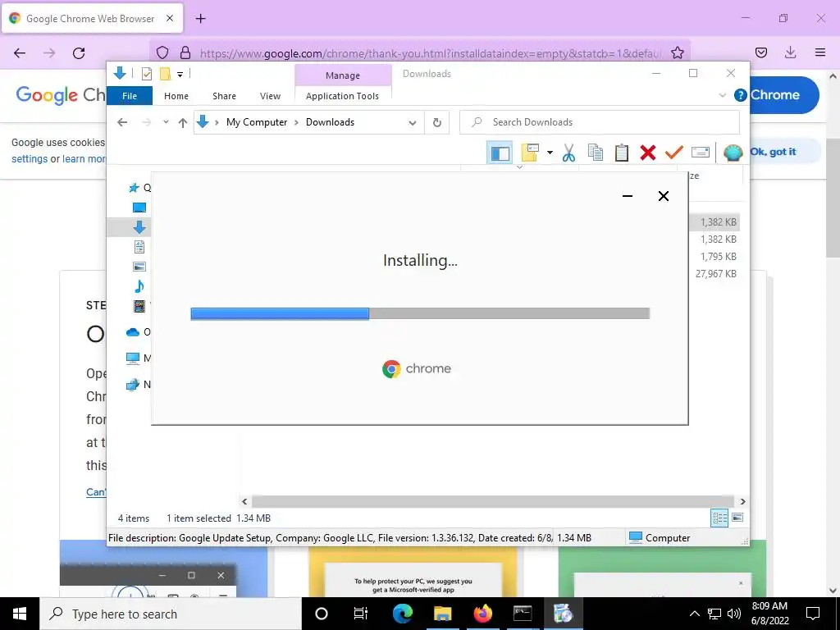The image size is (840, 630).
Task: Open the address bar history dropdown
Action: point(413,123)
